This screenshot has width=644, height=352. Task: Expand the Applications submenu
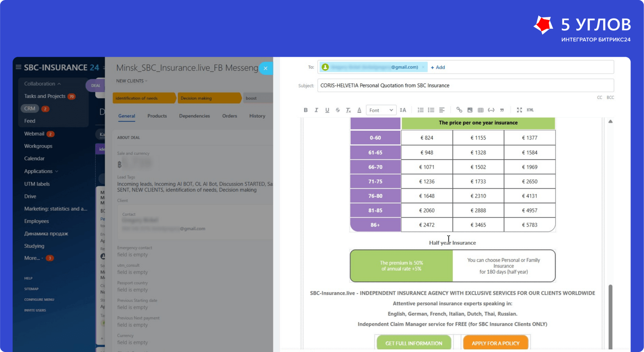pyautogui.click(x=41, y=171)
